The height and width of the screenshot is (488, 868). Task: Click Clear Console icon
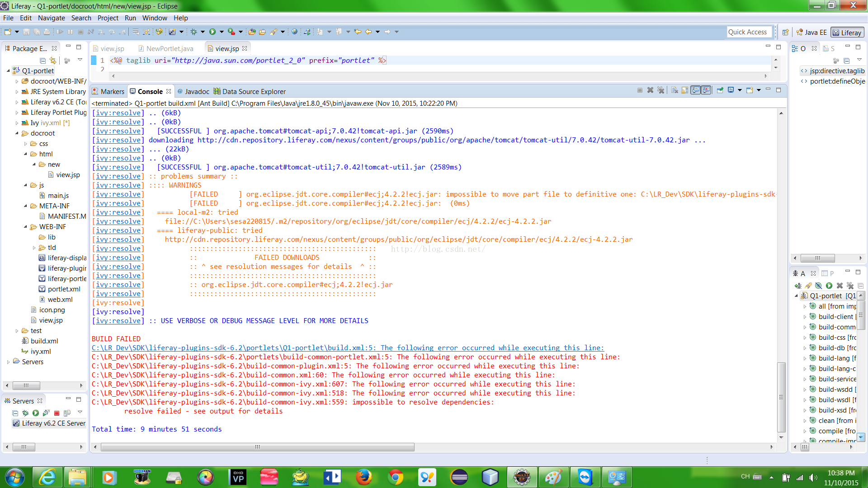tap(675, 90)
